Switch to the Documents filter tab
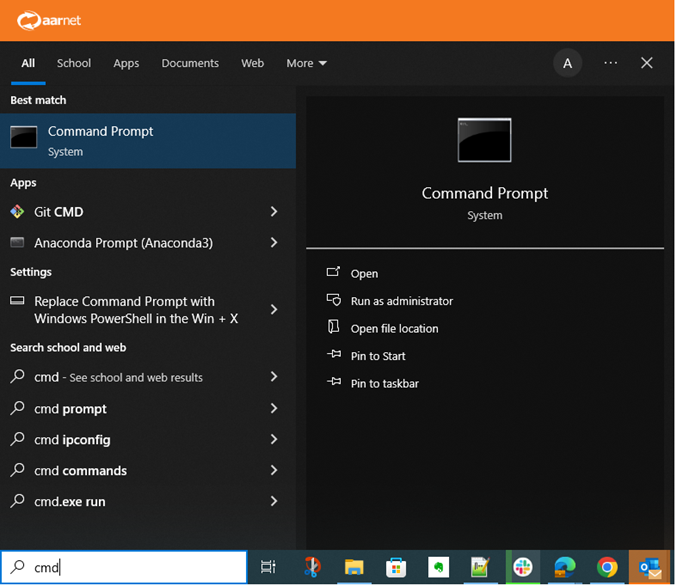 pyautogui.click(x=190, y=63)
